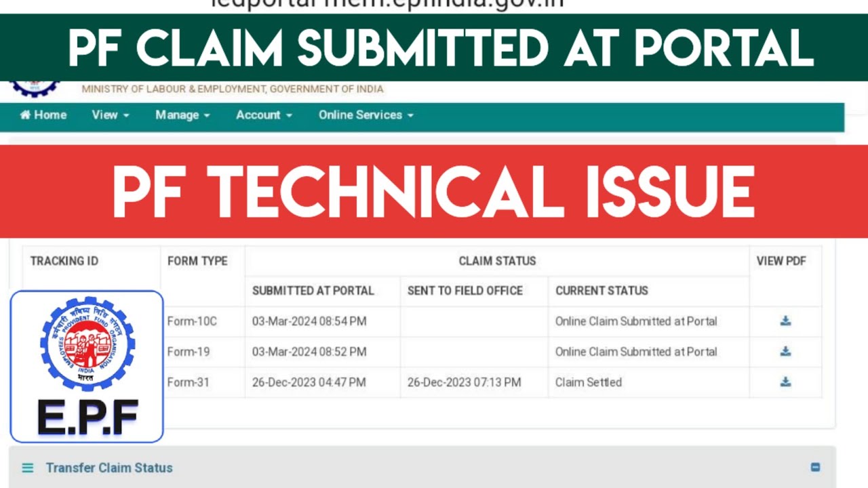Click the VIEW PDF column header

pyautogui.click(x=781, y=261)
